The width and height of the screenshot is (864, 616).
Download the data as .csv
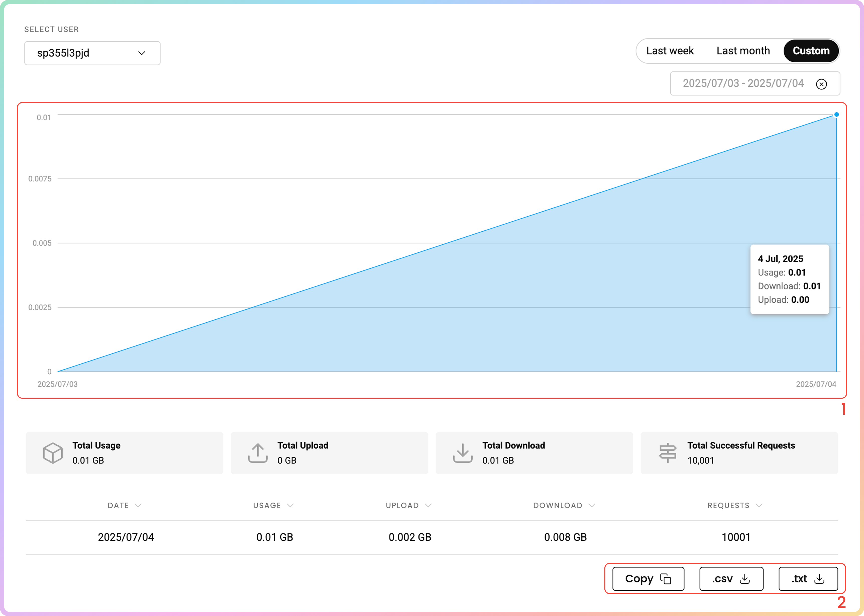click(x=731, y=579)
